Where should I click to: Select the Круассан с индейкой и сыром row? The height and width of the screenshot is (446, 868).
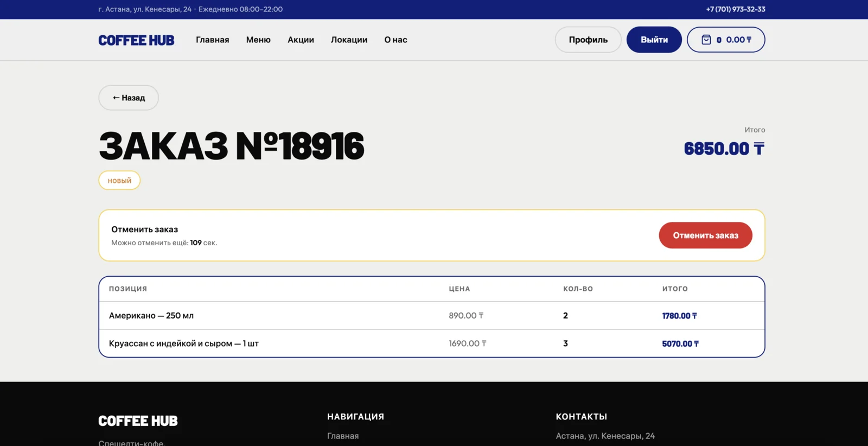[x=183, y=343]
